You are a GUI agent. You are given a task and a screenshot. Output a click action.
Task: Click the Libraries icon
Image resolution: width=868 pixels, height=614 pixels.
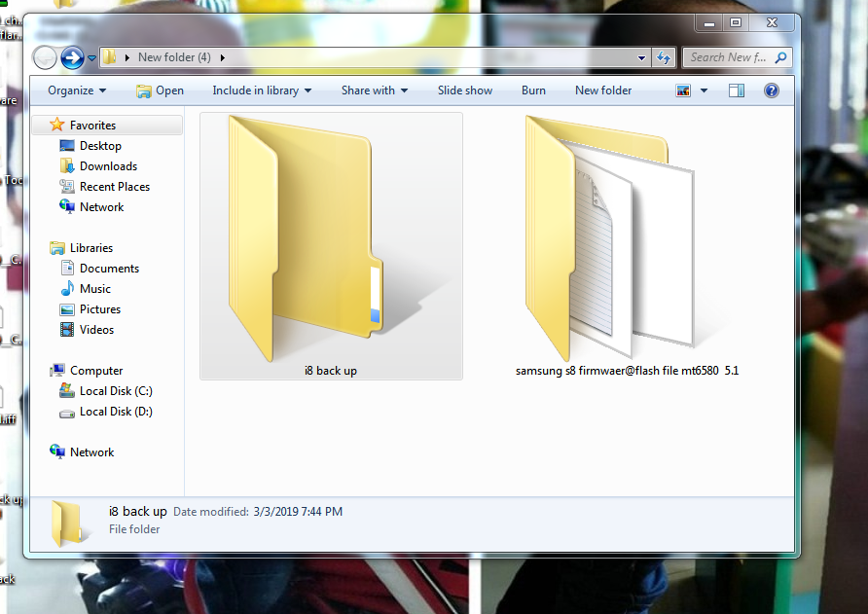57,248
